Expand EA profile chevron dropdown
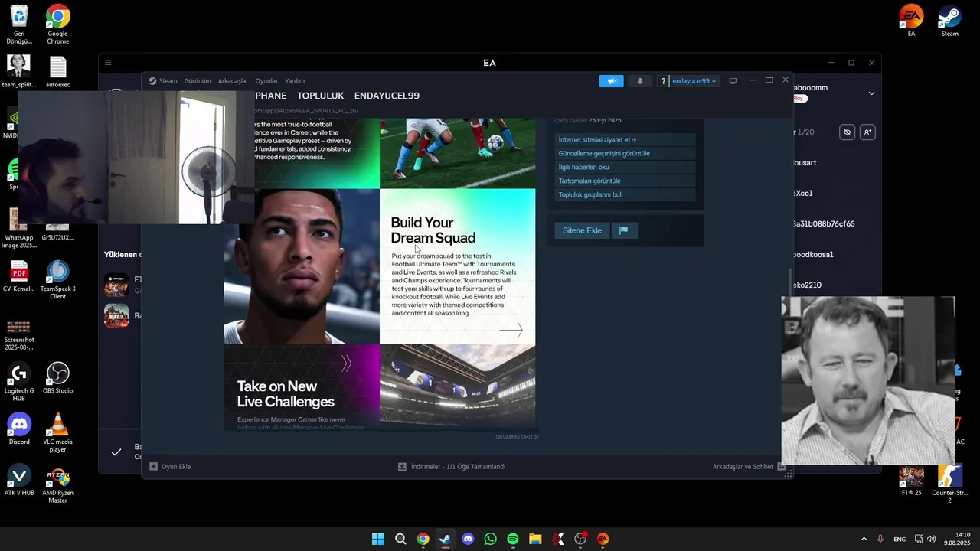This screenshot has height=551, width=980. (x=871, y=93)
